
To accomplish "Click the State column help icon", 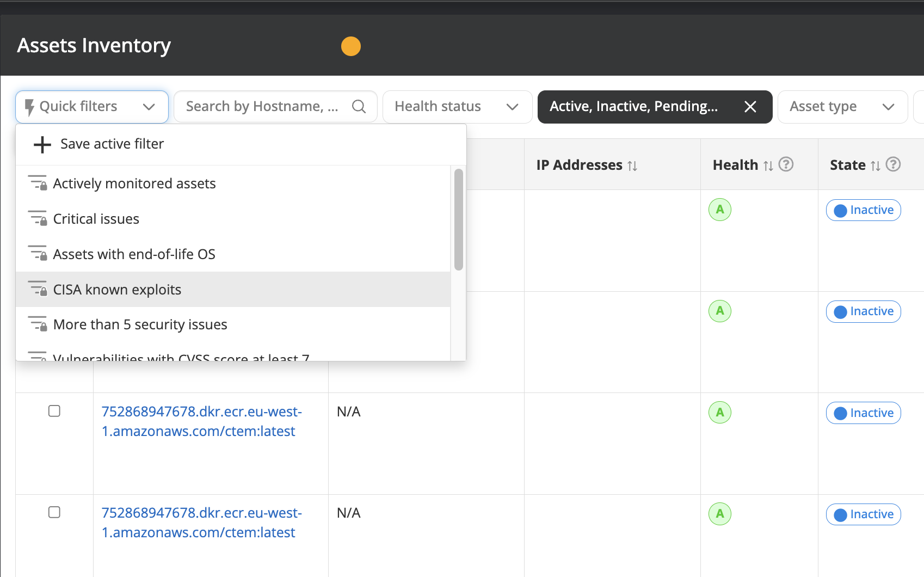I will [893, 164].
